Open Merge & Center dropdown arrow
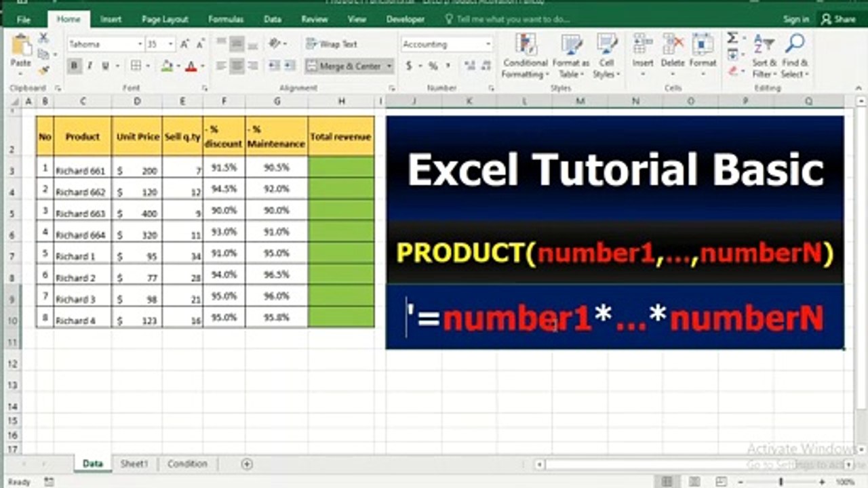Screen dimensions: 868x488 pyautogui.click(x=389, y=66)
